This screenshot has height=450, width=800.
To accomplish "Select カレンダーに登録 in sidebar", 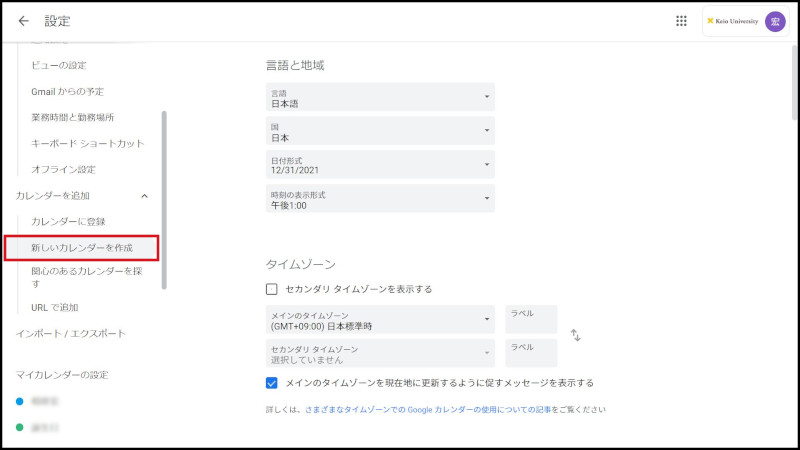I will [68, 221].
